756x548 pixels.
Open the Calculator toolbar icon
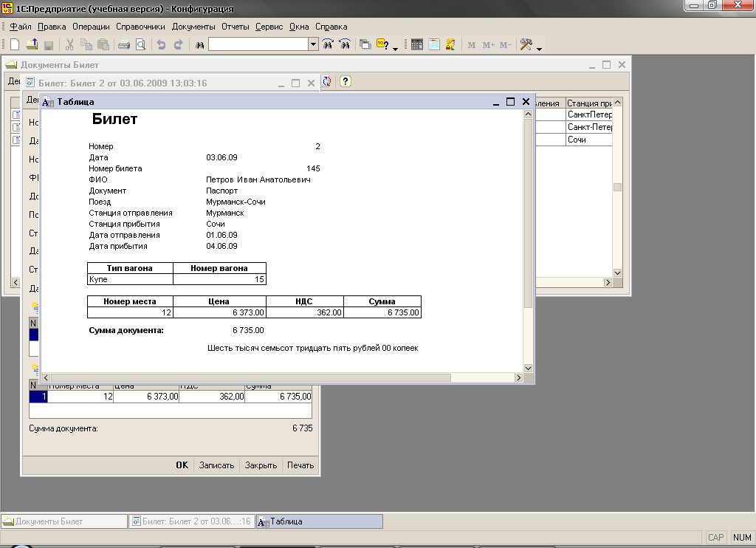(x=417, y=44)
